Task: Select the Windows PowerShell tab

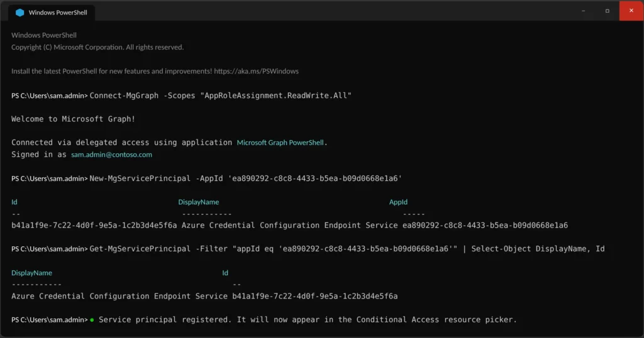Action: [x=52, y=13]
